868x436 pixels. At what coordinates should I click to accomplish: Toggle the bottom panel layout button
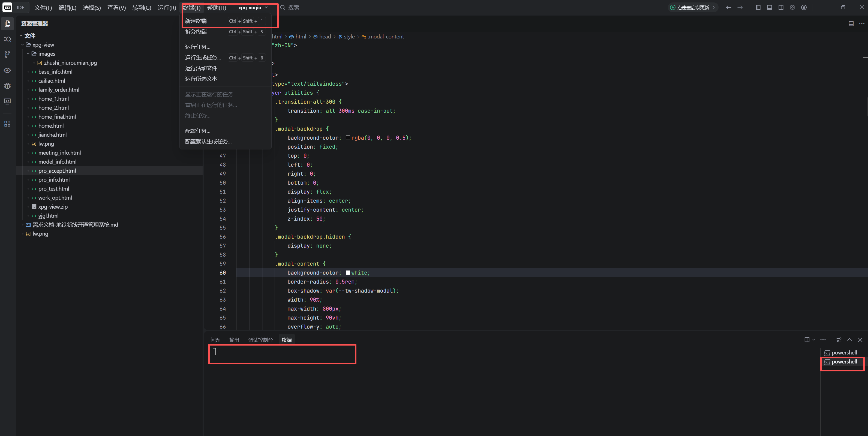[769, 7]
